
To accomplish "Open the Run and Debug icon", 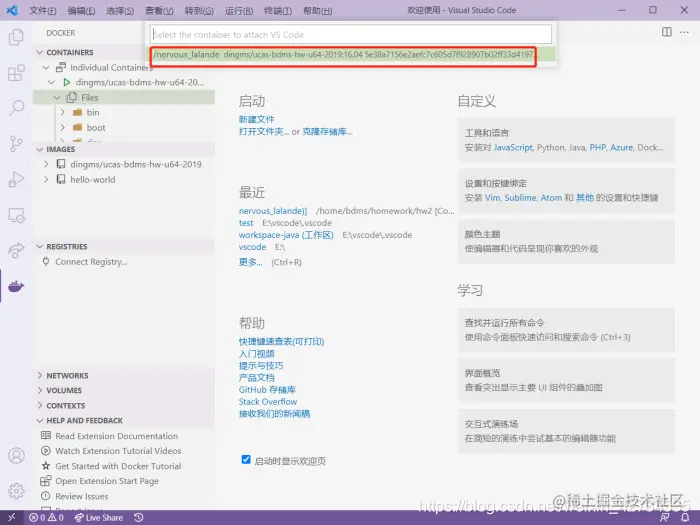I will [x=16, y=179].
